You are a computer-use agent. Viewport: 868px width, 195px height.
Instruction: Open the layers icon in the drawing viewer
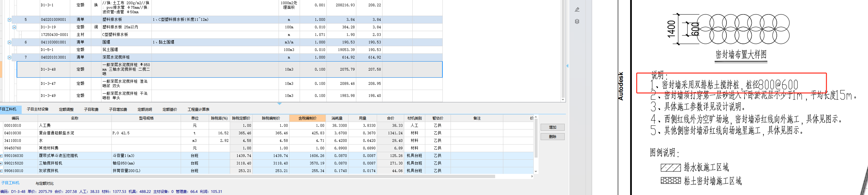(577, 22)
